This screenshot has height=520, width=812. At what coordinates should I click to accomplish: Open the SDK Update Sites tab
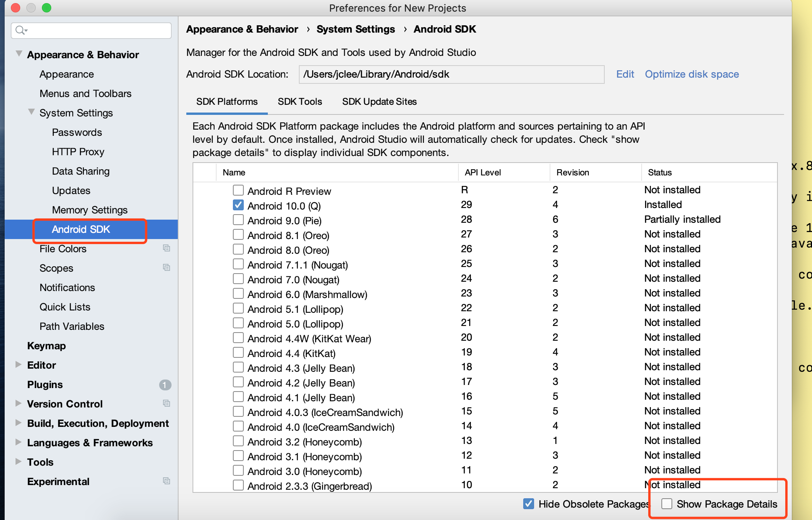(379, 102)
